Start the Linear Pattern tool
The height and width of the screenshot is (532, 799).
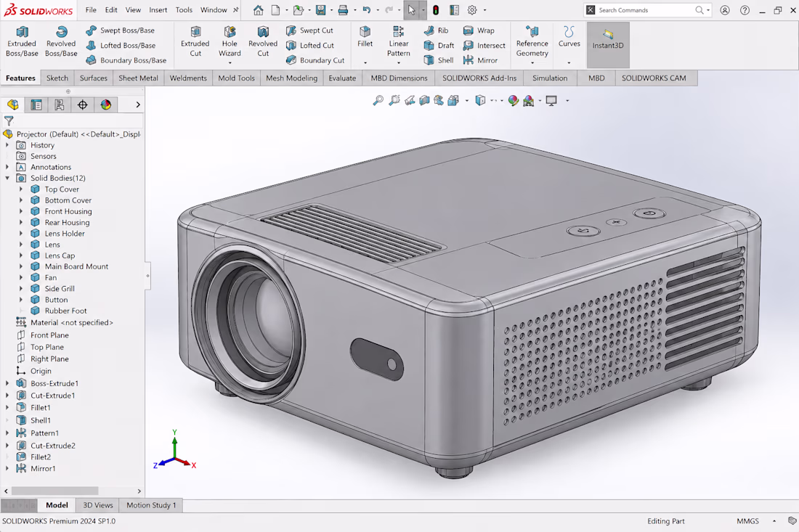coord(399,41)
